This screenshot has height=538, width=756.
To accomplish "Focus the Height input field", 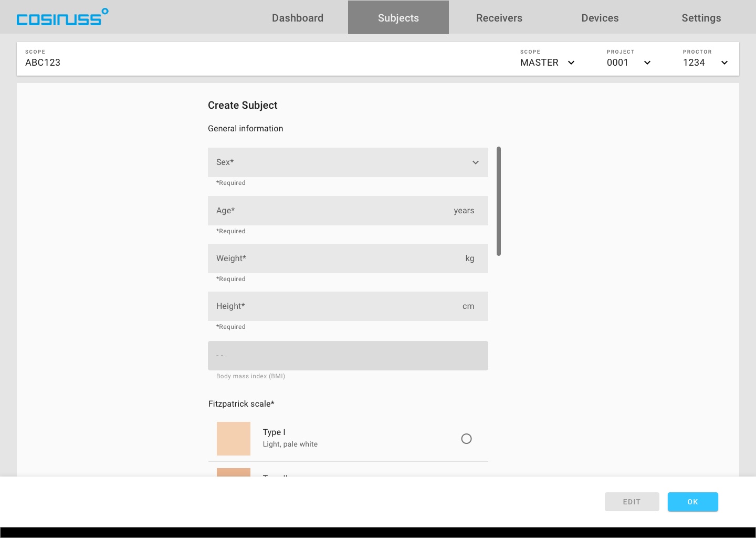I will [x=348, y=306].
